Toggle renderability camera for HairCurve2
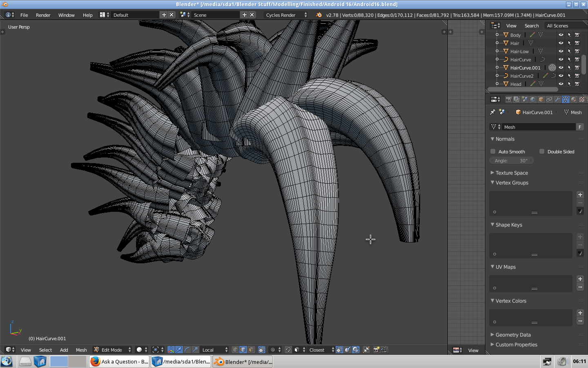588x368 pixels. point(577,76)
